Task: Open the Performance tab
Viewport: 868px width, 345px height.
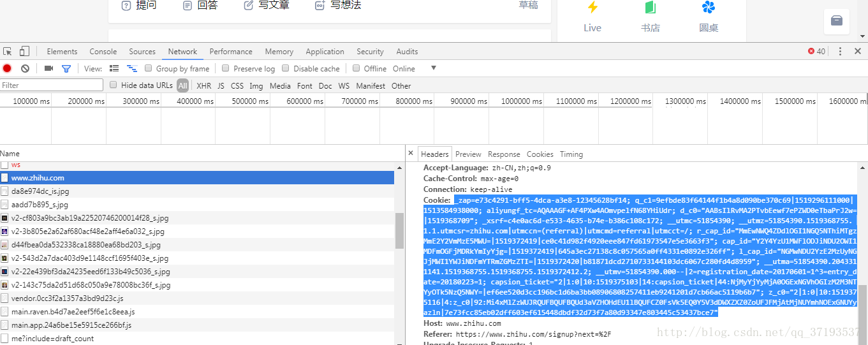Action: [x=231, y=52]
